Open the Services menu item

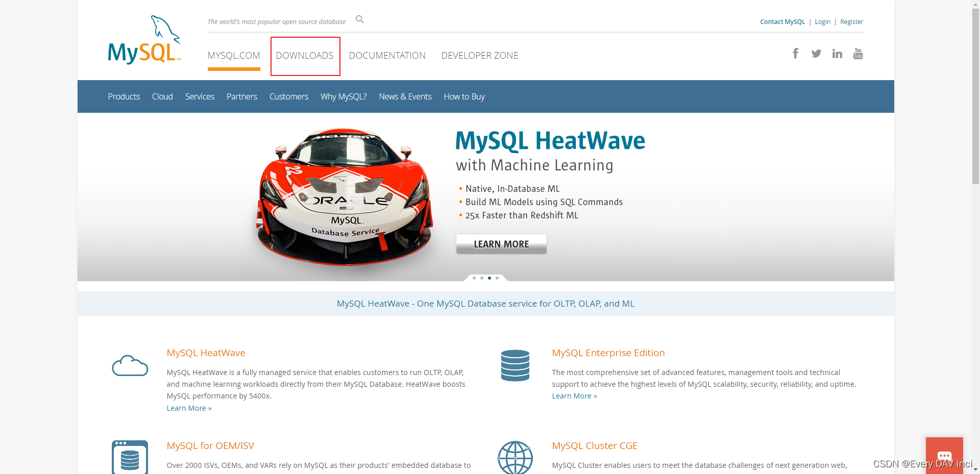(x=200, y=96)
